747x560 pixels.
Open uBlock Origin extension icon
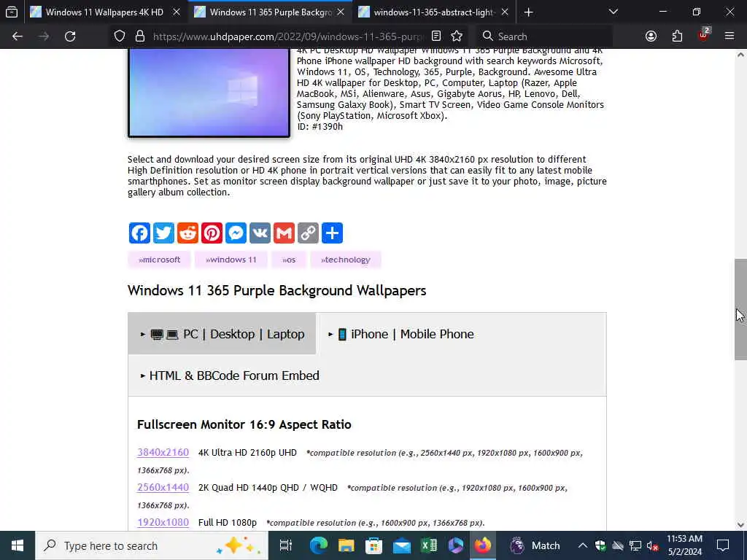pyautogui.click(x=704, y=35)
